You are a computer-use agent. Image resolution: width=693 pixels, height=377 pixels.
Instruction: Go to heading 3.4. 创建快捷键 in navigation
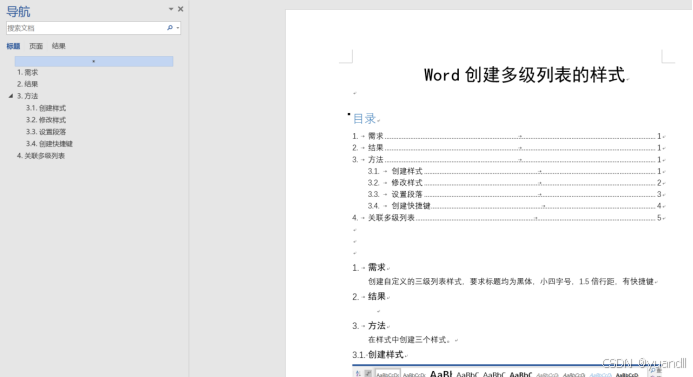click(x=49, y=144)
